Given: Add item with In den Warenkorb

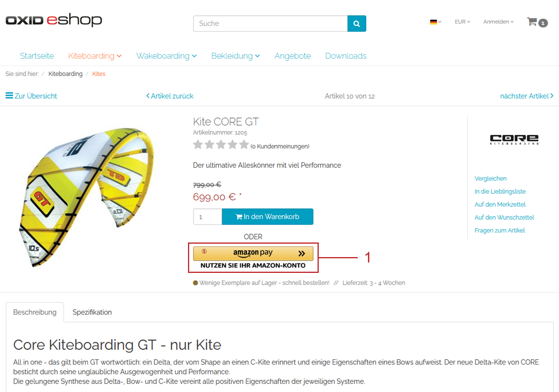Looking at the screenshot, I should click(x=268, y=217).
